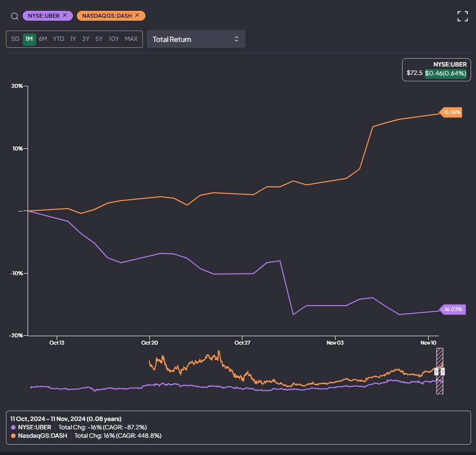
Task: Select the MAX time range
Action: (x=131, y=39)
